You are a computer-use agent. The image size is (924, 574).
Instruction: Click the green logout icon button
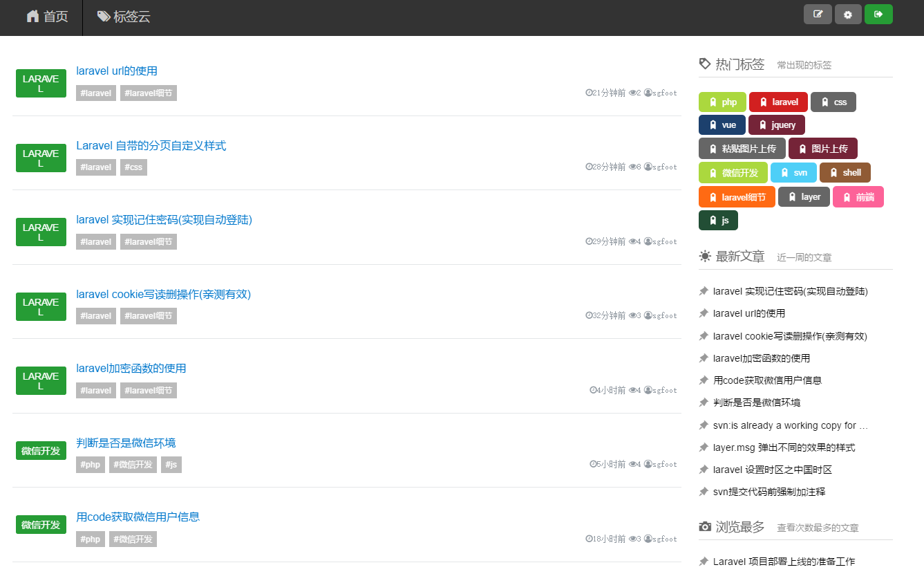[x=878, y=14]
